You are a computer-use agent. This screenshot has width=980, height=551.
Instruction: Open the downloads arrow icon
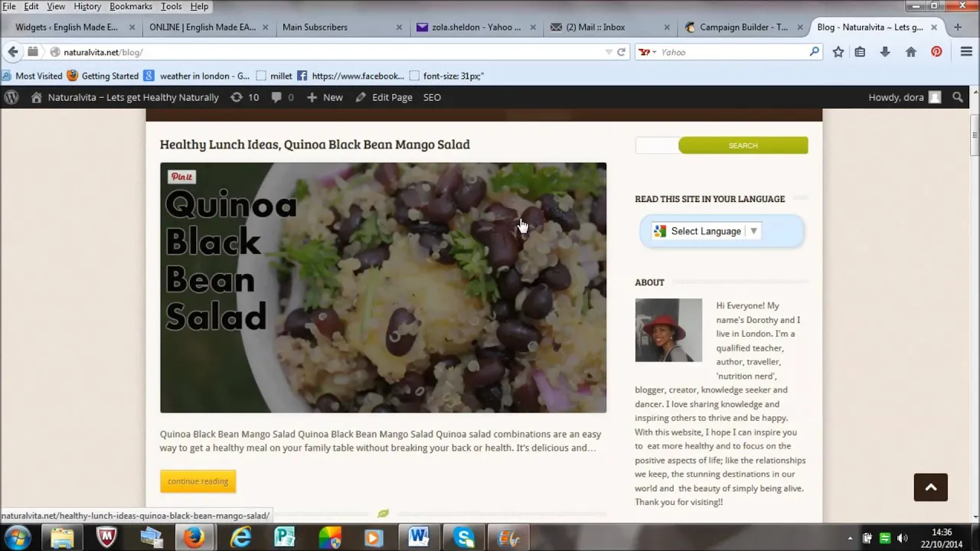point(885,52)
